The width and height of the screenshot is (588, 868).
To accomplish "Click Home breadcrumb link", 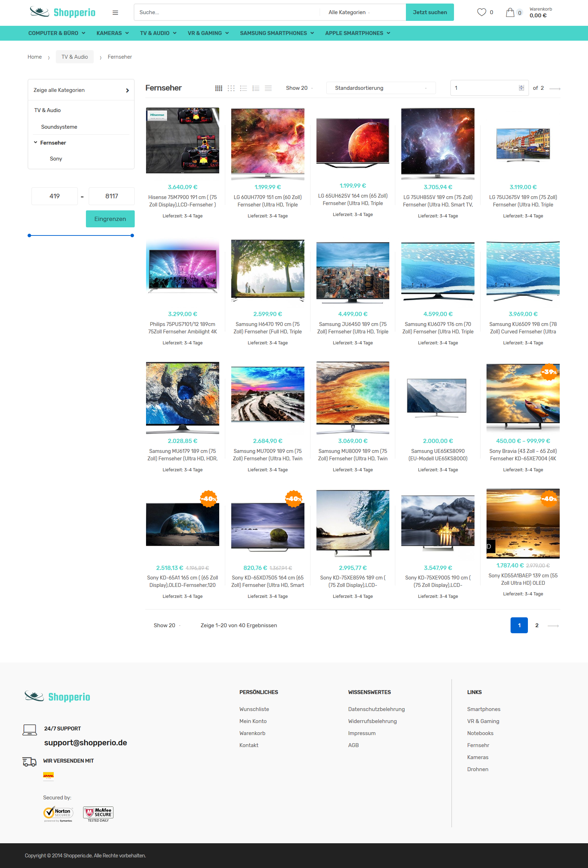I will 35,57.
